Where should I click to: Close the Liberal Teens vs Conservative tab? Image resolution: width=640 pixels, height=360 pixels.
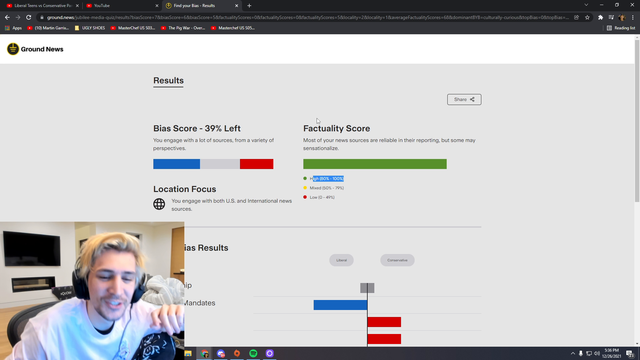pos(77,6)
